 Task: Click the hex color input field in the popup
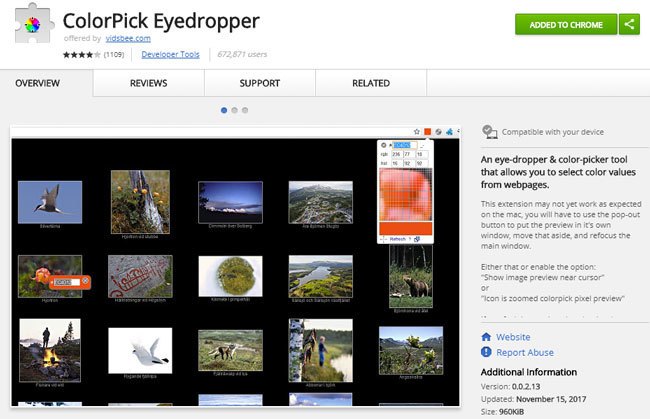pos(405,145)
